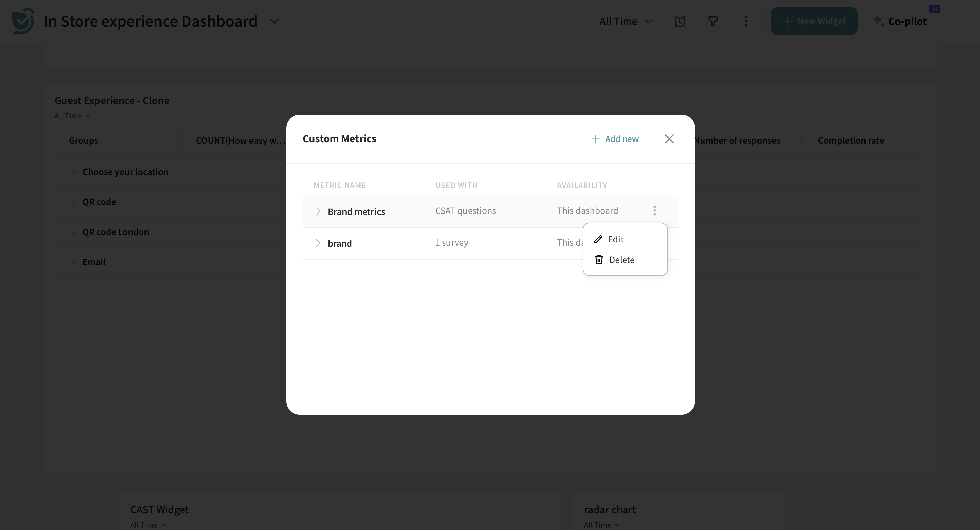The width and height of the screenshot is (980, 530).
Task: Click the bird logo icon
Action: click(x=23, y=21)
